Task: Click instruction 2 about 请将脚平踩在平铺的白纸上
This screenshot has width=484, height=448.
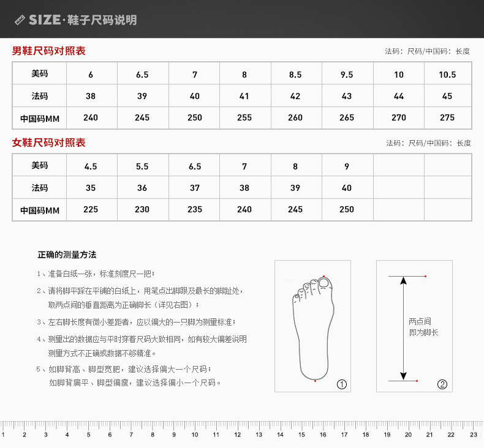Action: 140,298
